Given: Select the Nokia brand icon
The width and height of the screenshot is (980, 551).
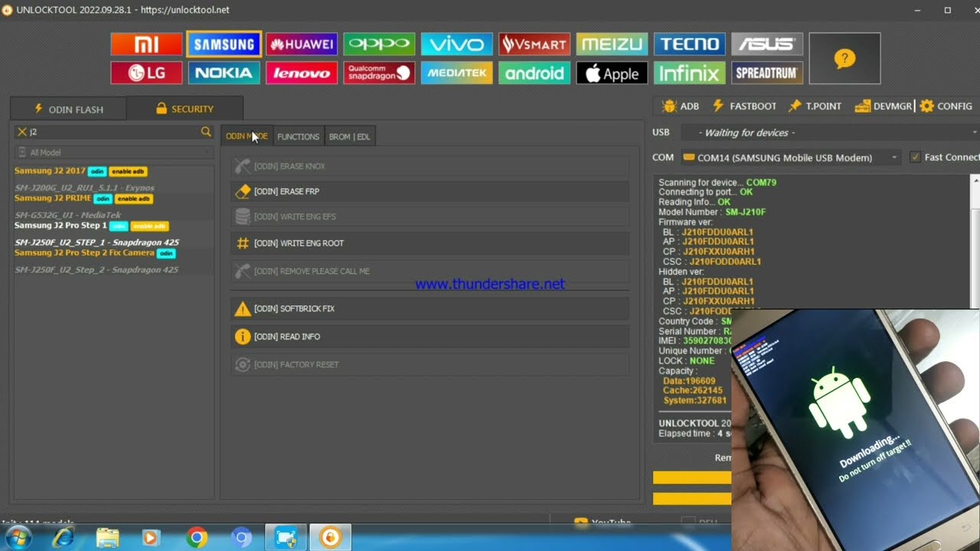Looking at the screenshot, I should (x=224, y=73).
